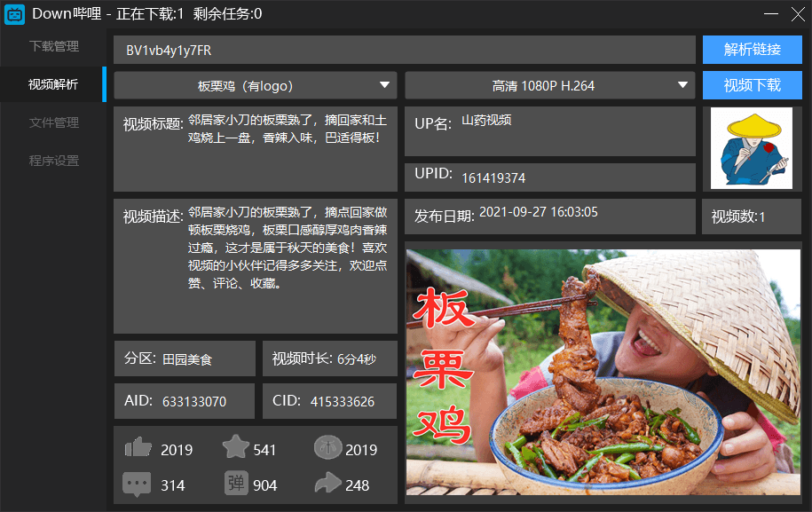Go to 程序设置 settings tab
The height and width of the screenshot is (512, 812).
[53, 161]
